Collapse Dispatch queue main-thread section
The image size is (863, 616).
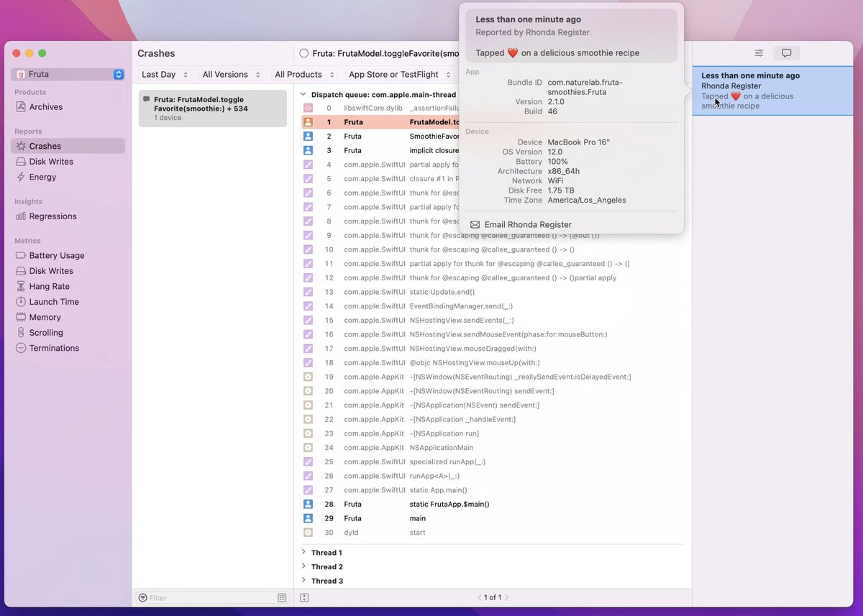[x=303, y=95]
